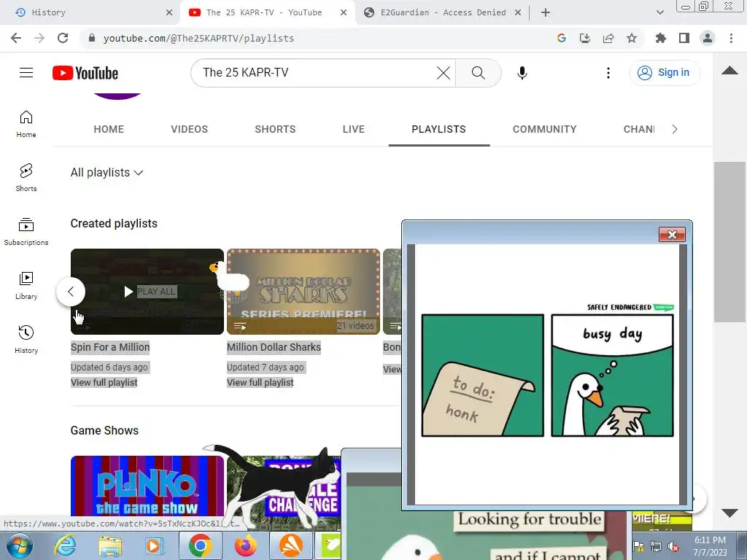Open Subscriptions in the sidebar

pyautogui.click(x=26, y=231)
